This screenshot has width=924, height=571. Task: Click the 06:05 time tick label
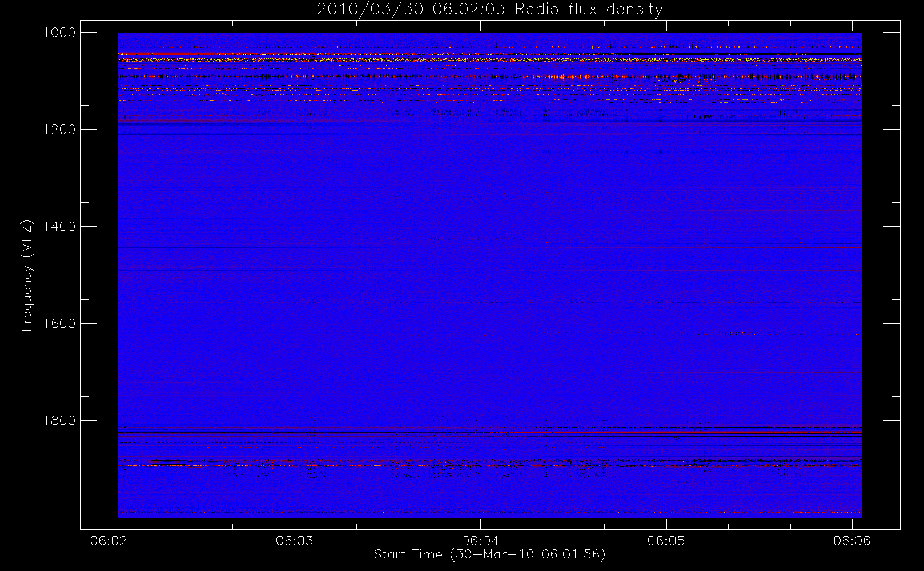coord(666,541)
